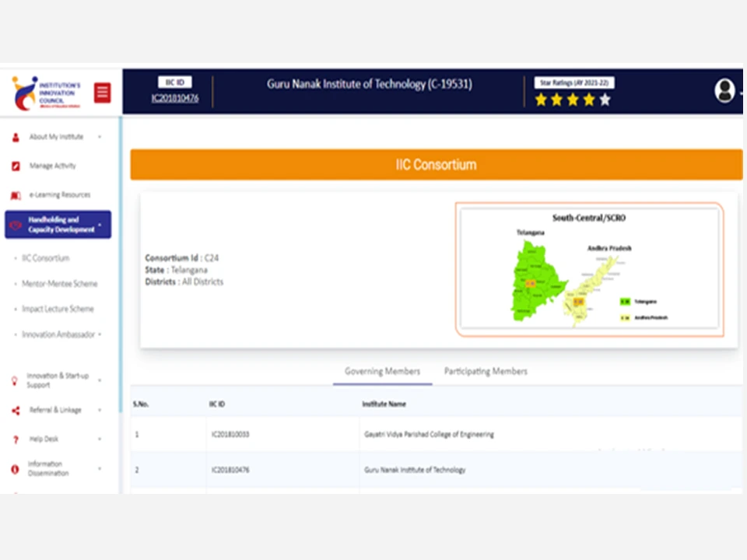
Task: Click the e-Learning Resources book icon
Action: pyautogui.click(x=16, y=195)
